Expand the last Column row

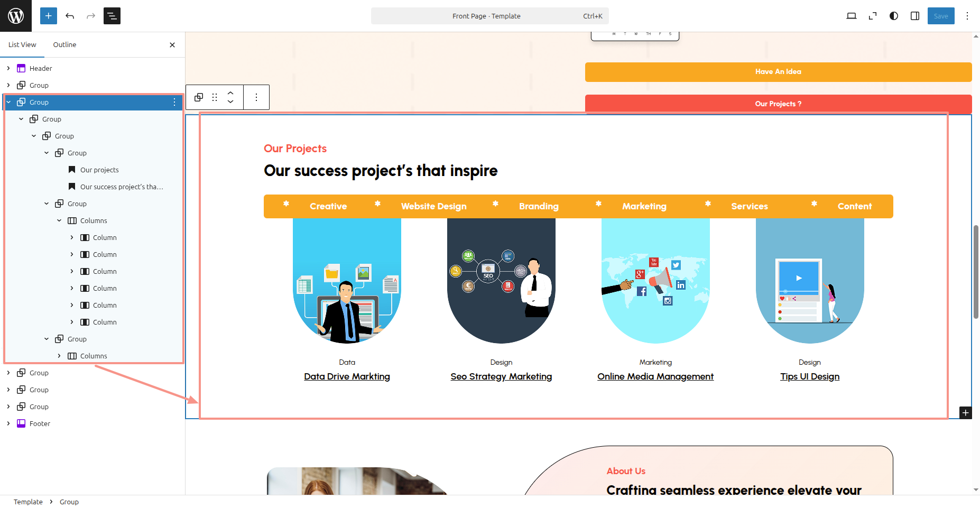[72, 322]
